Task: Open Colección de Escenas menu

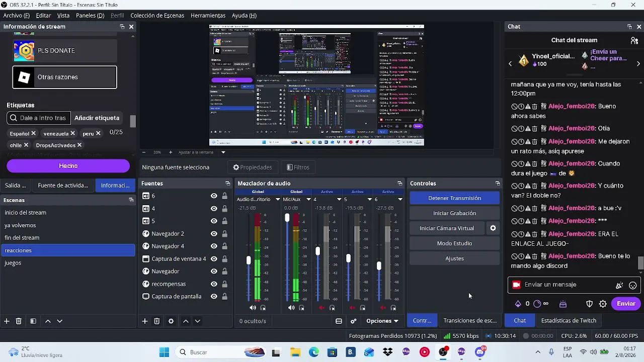Action: (x=157, y=16)
